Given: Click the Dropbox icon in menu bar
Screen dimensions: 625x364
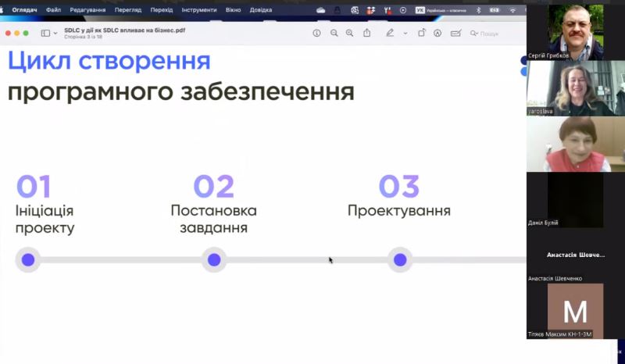Looking at the screenshot, I should tap(370, 10).
